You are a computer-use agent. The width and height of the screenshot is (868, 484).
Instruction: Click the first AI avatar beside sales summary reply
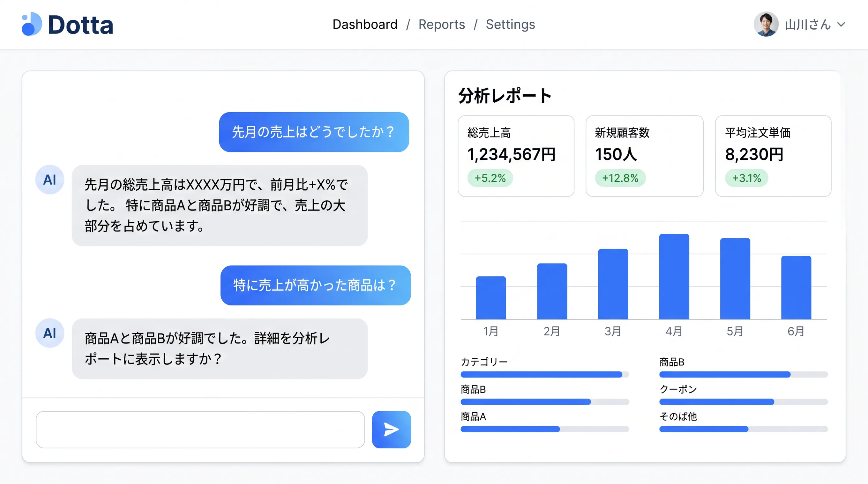click(x=49, y=180)
